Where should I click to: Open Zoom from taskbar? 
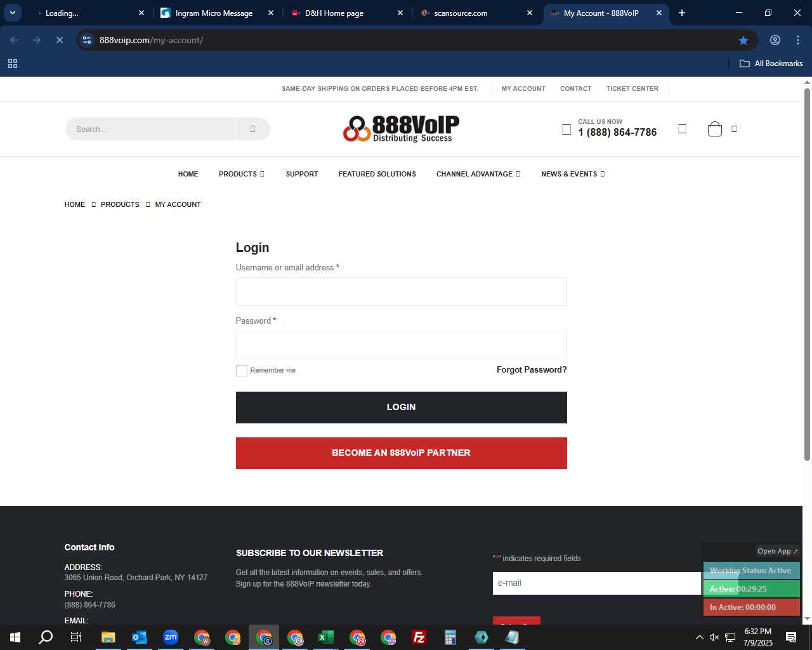(x=170, y=637)
